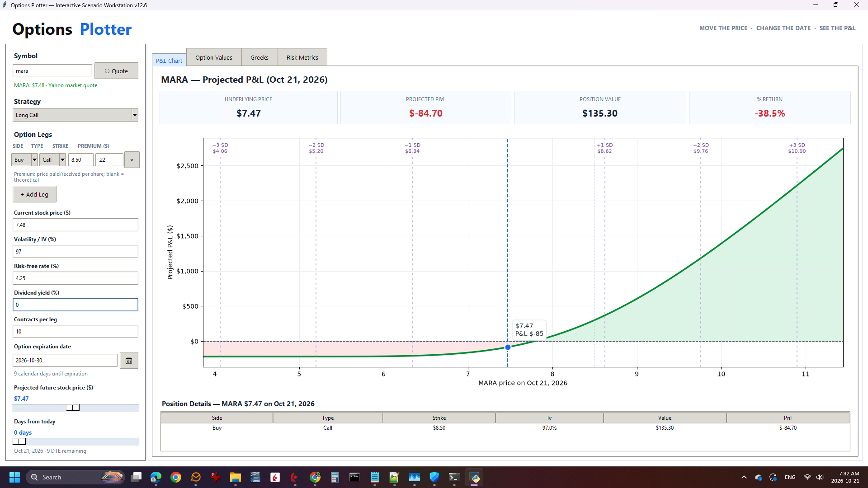Click the volume speaker tray icon

[820, 477]
